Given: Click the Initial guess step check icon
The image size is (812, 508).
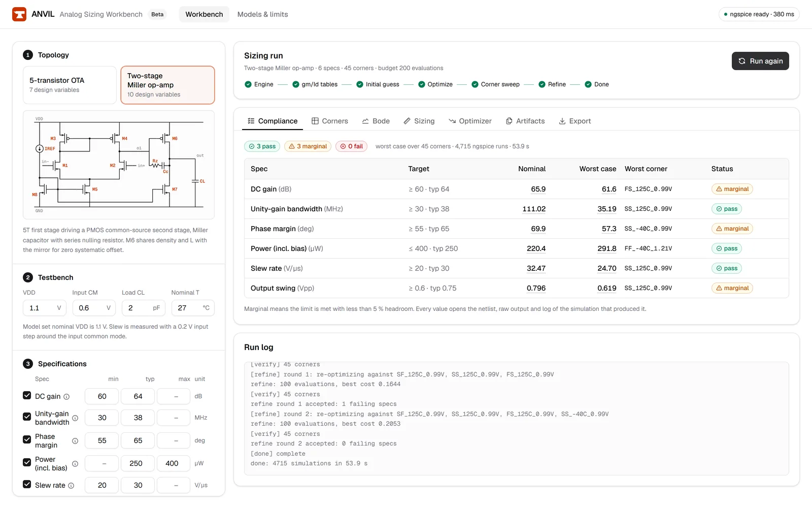Looking at the screenshot, I should click(360, 84).
